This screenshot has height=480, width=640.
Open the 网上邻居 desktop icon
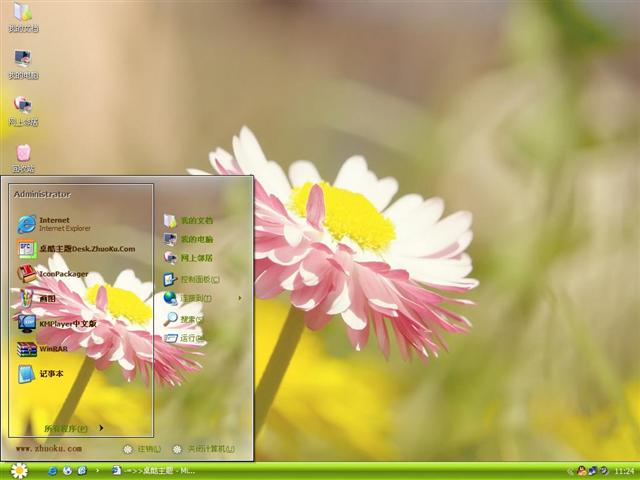23,111
